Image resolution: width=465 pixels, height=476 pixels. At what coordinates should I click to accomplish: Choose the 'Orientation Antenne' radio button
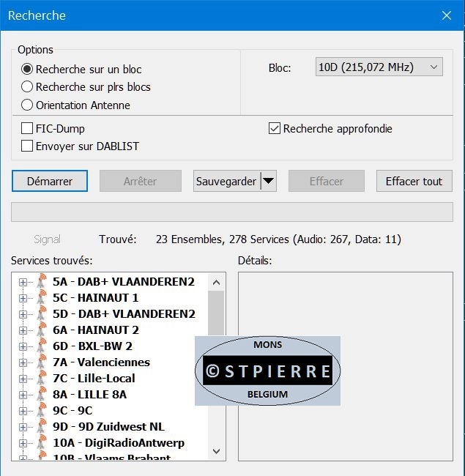coord(27,105)
